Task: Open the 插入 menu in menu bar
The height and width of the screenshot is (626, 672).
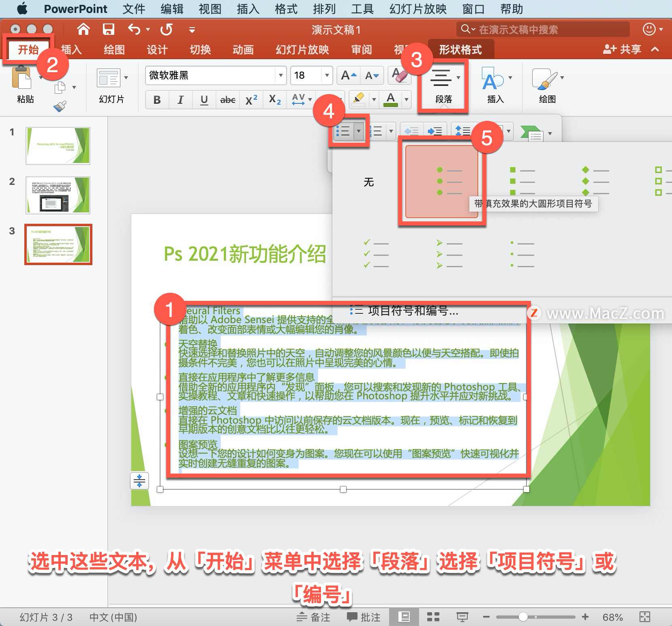Action: coord(248,9)
